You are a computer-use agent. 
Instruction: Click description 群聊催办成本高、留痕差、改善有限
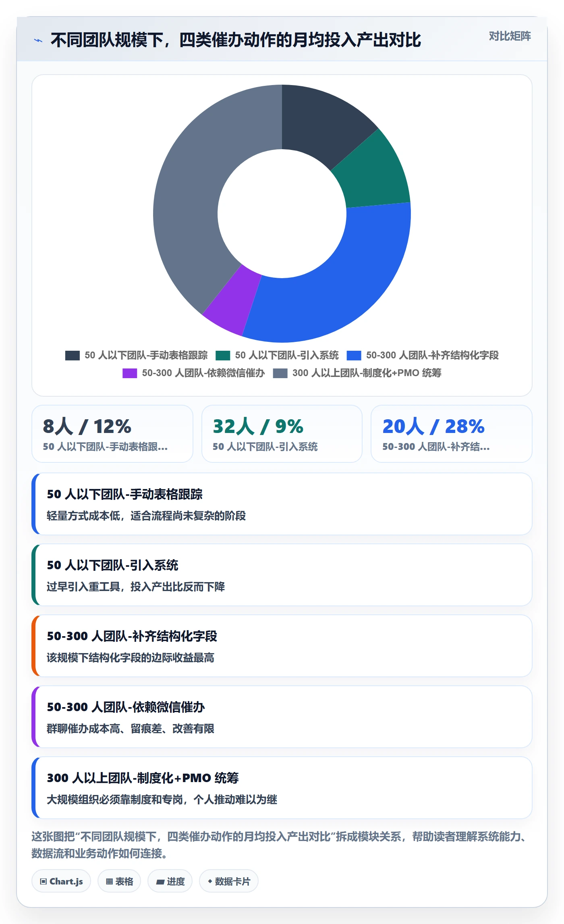(x=131, y=729)
